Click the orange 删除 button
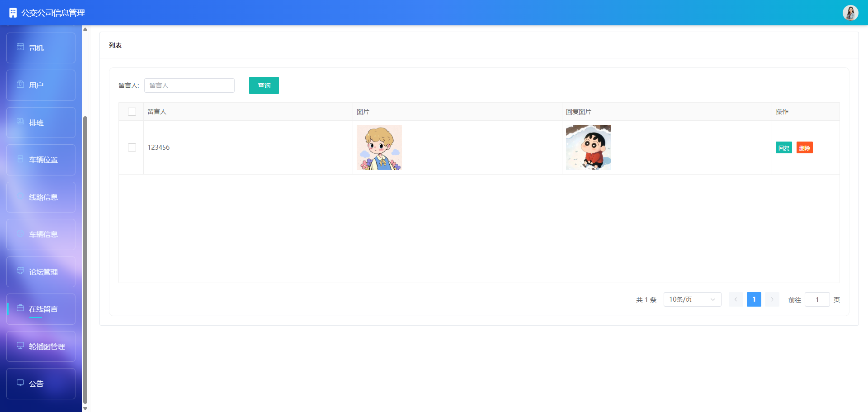The height and width of the screenshot is (412, 868). click(805, 147)
